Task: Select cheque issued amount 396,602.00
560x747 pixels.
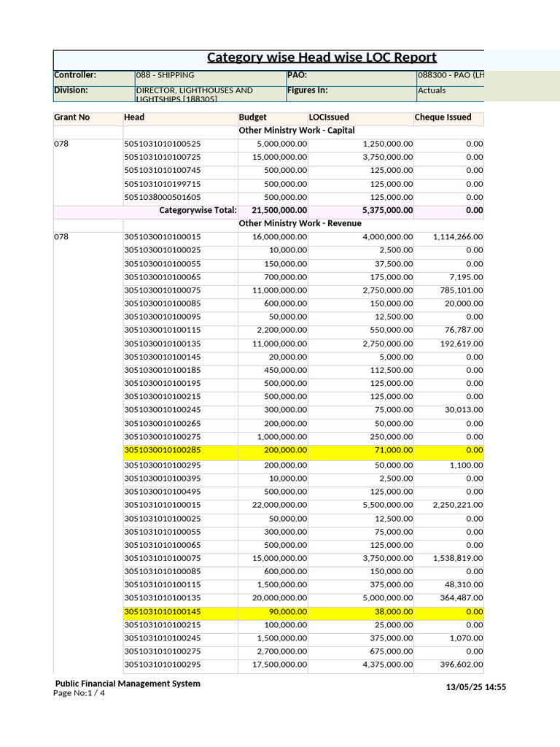Action: (462, 665)
